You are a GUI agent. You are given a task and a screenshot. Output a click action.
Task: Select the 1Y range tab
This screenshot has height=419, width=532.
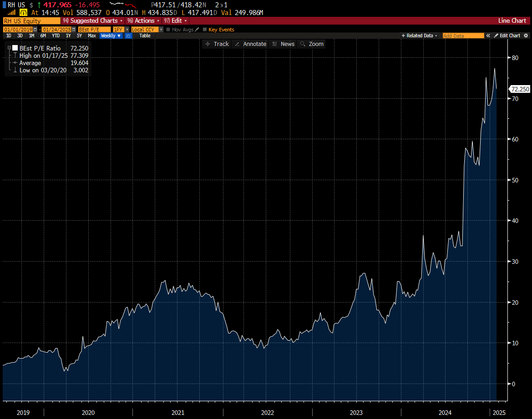[68, 35]
